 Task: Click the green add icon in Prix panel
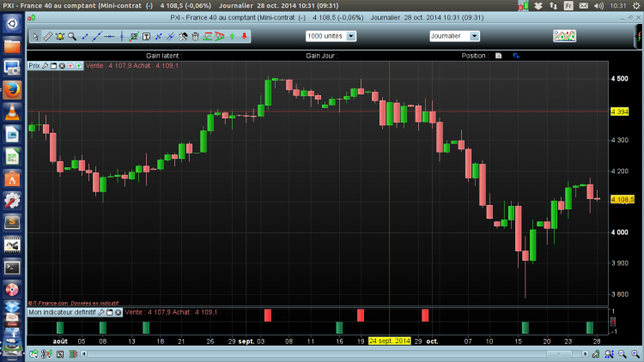(79, 66)
